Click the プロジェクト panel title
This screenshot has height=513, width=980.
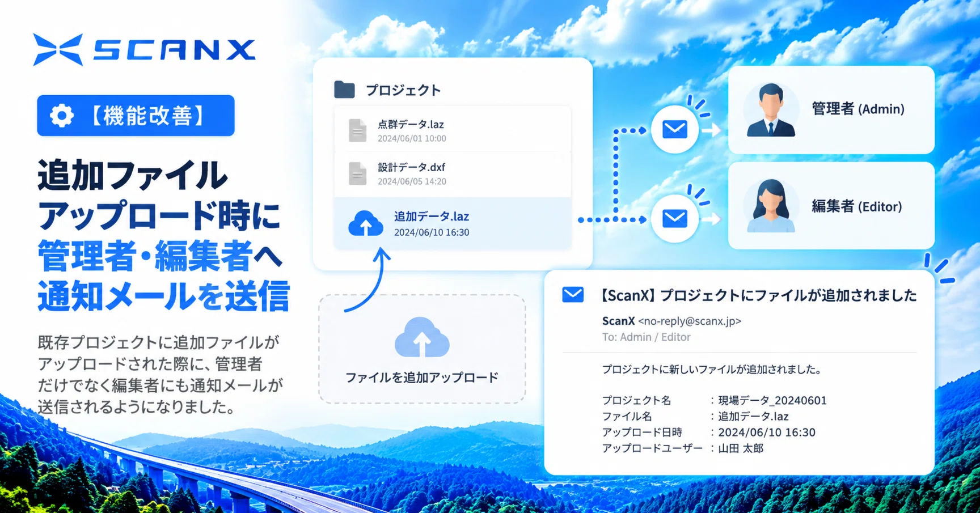click(x=403, y=90)
